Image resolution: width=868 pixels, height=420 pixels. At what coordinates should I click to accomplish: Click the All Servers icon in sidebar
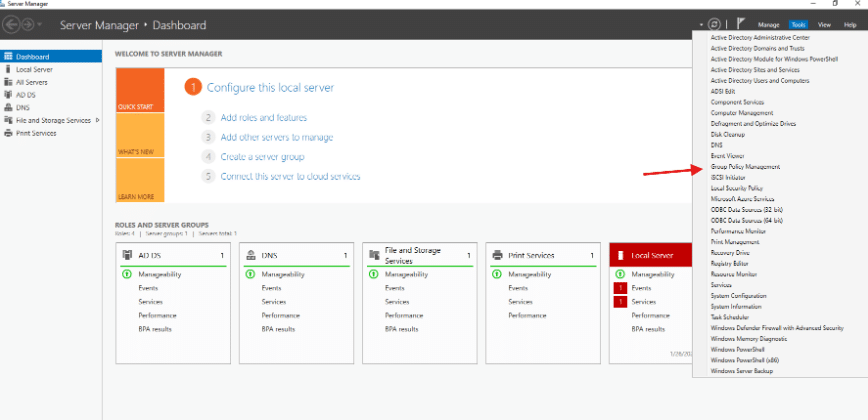tap(8, 82)
